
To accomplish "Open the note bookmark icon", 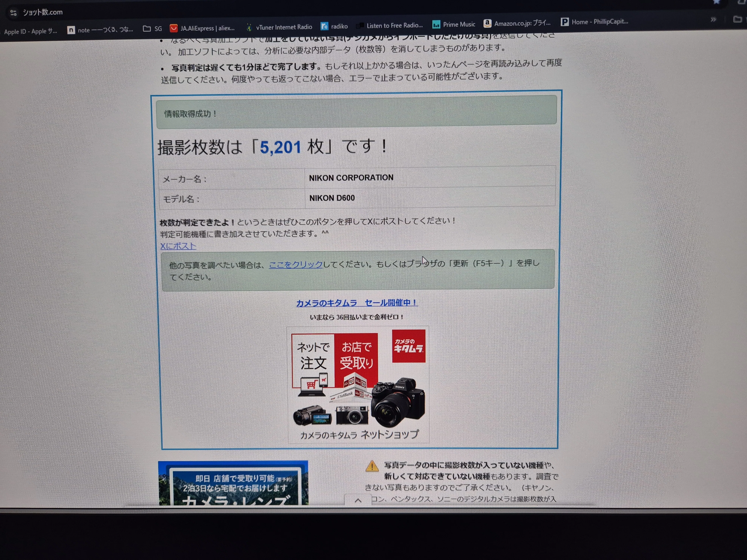I will coord(71,30).
